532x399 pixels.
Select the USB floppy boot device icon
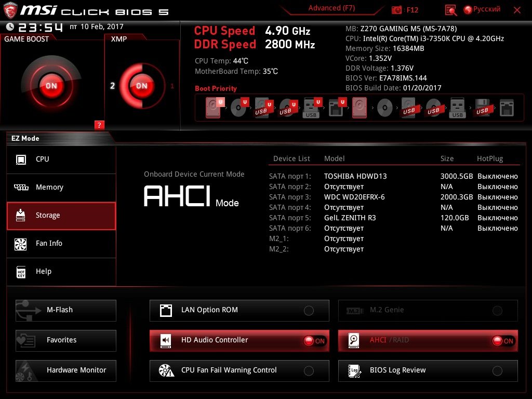click(482, 108)
